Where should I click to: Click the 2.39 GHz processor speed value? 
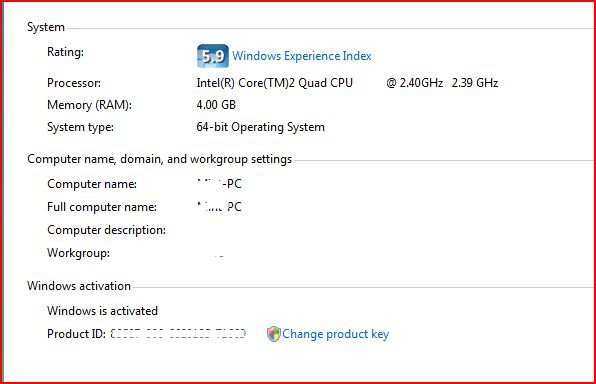[475, 83]
